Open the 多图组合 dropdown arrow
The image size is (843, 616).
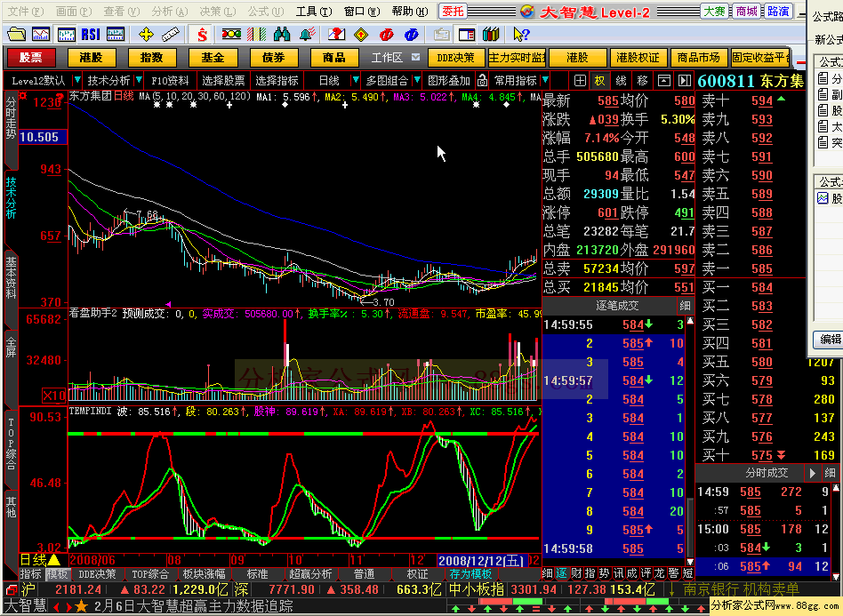(417, 81)
